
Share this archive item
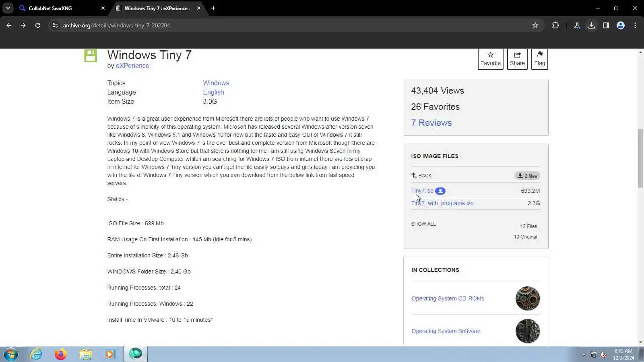[517, 59]
